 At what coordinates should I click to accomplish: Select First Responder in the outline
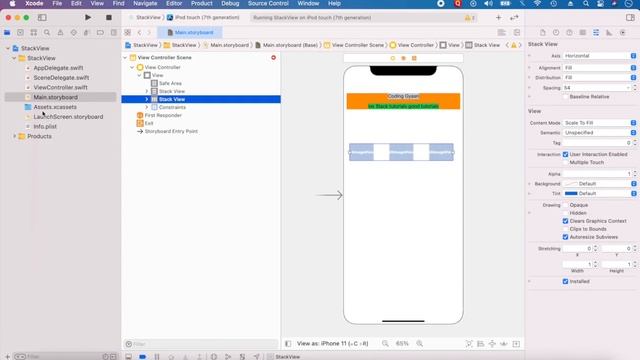point(163,116)
